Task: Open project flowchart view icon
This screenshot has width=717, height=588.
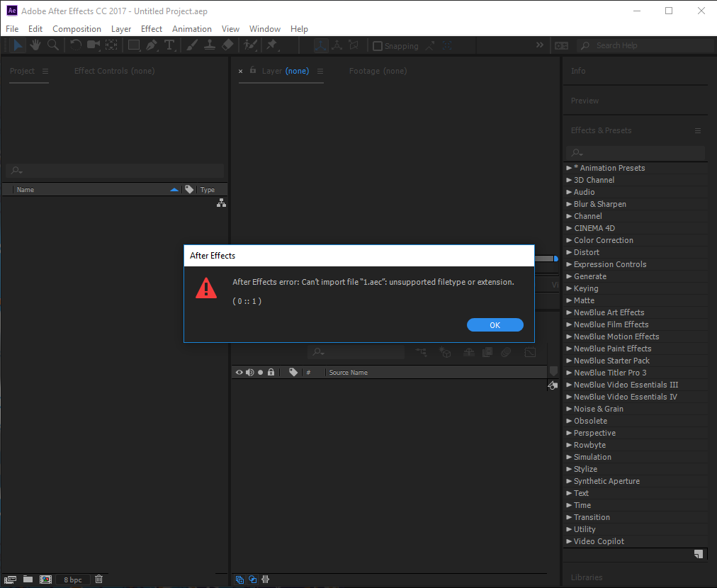Action: click(x=221, y=203)
